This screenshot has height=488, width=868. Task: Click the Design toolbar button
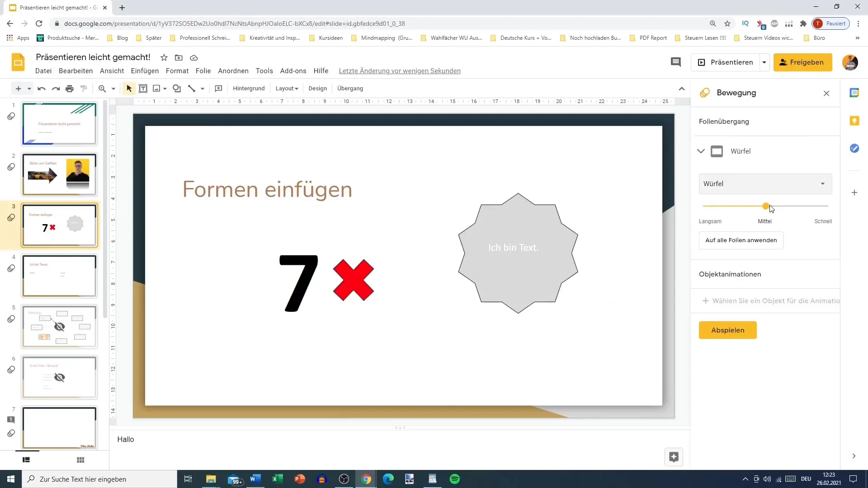[317, 89]
